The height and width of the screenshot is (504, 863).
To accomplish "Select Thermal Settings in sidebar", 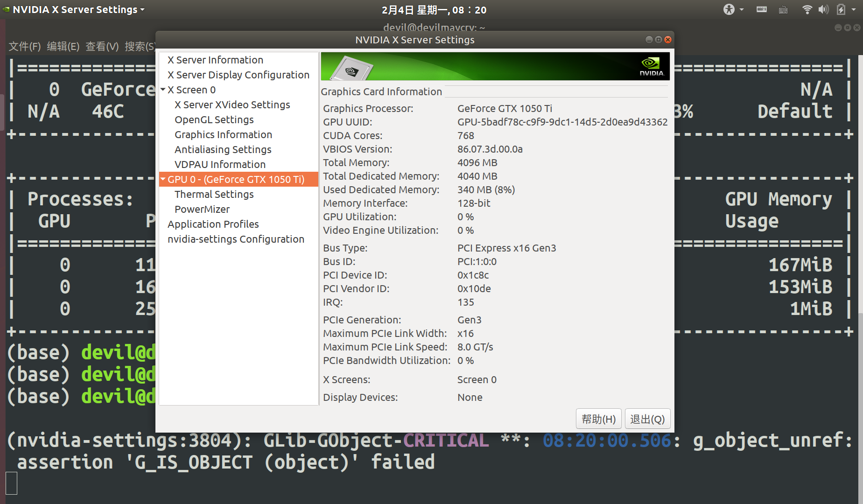I will tap(214, 194).
